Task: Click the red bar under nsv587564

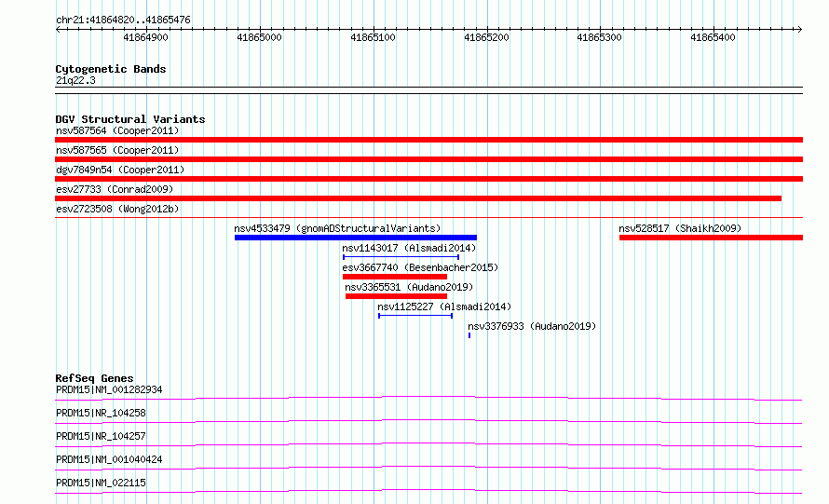Action: pyautogui.click(x=428, y=140)
